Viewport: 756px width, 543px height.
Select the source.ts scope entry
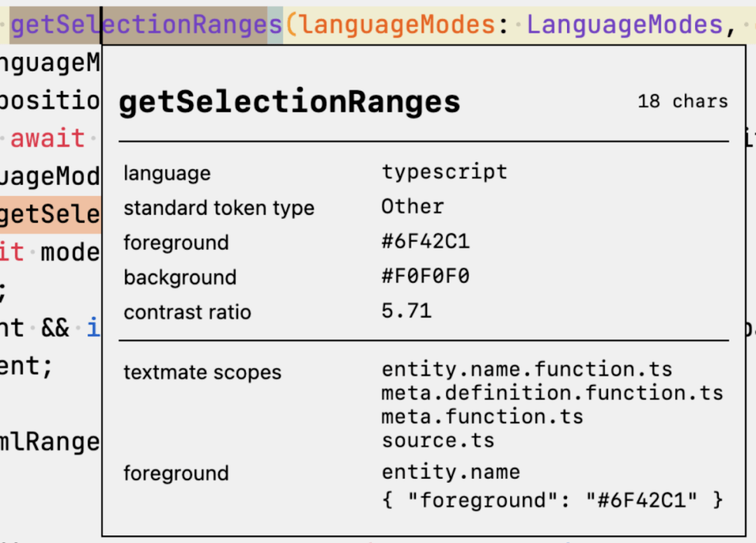[437, 441]
